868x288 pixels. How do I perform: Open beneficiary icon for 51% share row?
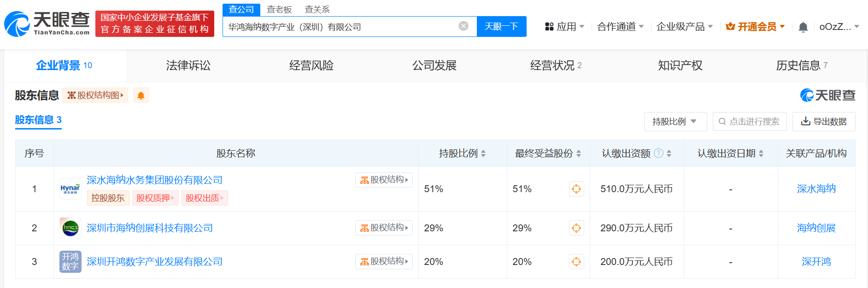coord(576,189)
